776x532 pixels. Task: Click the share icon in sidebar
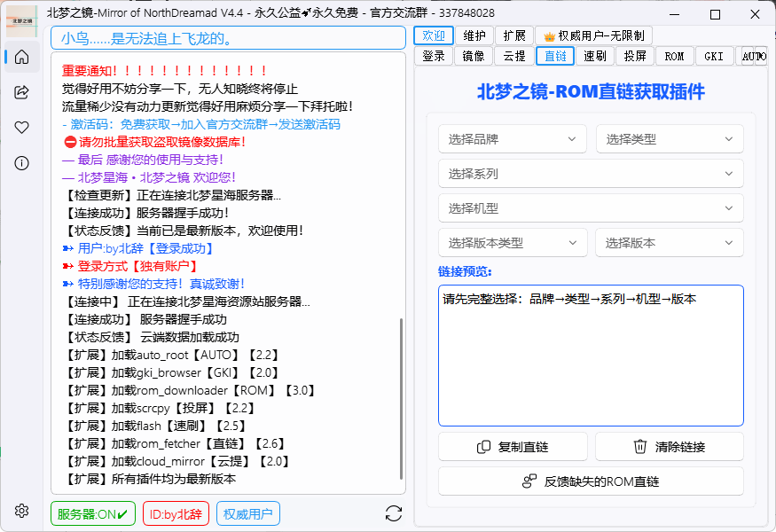[22, 92]
